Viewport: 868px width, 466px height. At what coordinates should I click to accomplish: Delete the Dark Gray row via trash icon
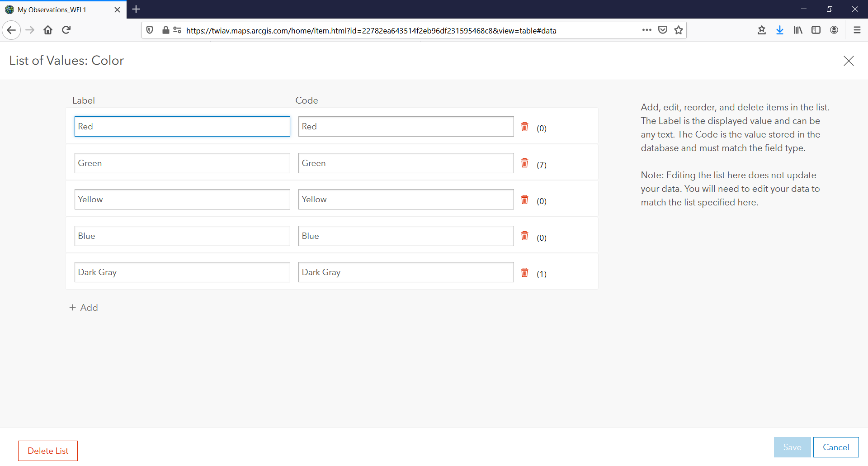524,272
